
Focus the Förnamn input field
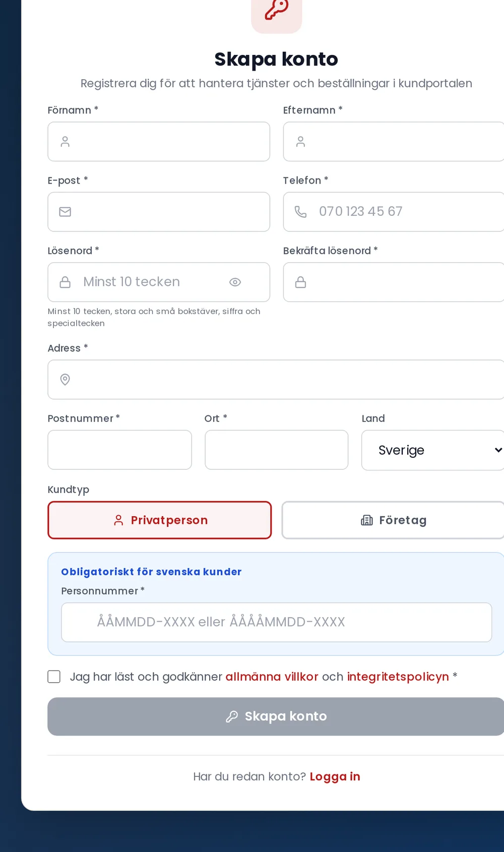159,142
